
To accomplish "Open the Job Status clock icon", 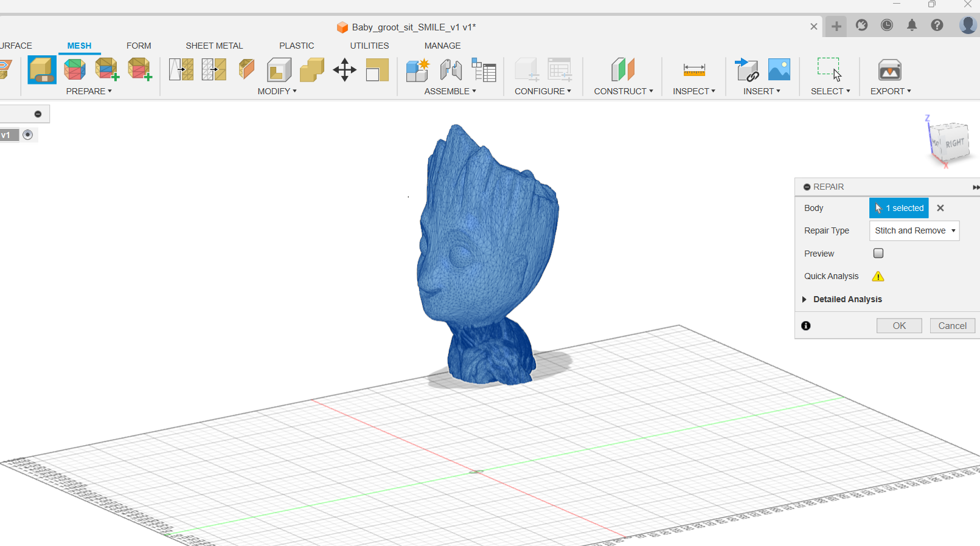I will click(x=887, y=25).
